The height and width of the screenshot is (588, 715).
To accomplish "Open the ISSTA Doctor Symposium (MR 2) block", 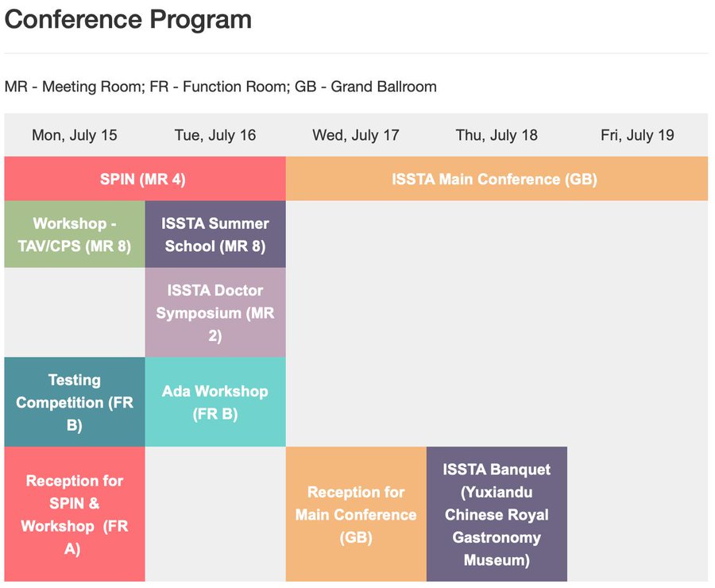I will pyautogui.click(x=215, y=312).
